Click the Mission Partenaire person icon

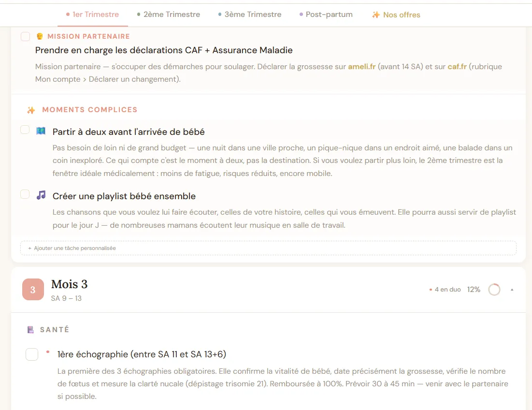click(40, 36)
